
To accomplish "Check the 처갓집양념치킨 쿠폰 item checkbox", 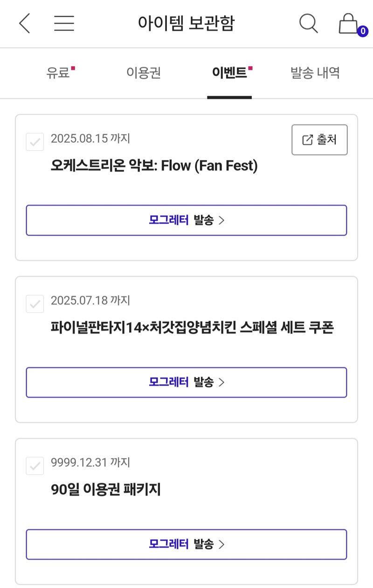I will pyautogui.click(x=35, y=304).
